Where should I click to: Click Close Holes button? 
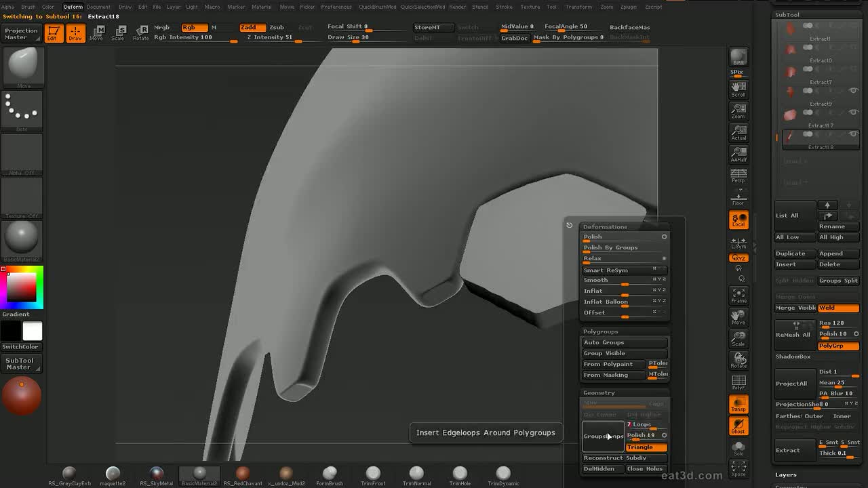click(x=646, y=469)
